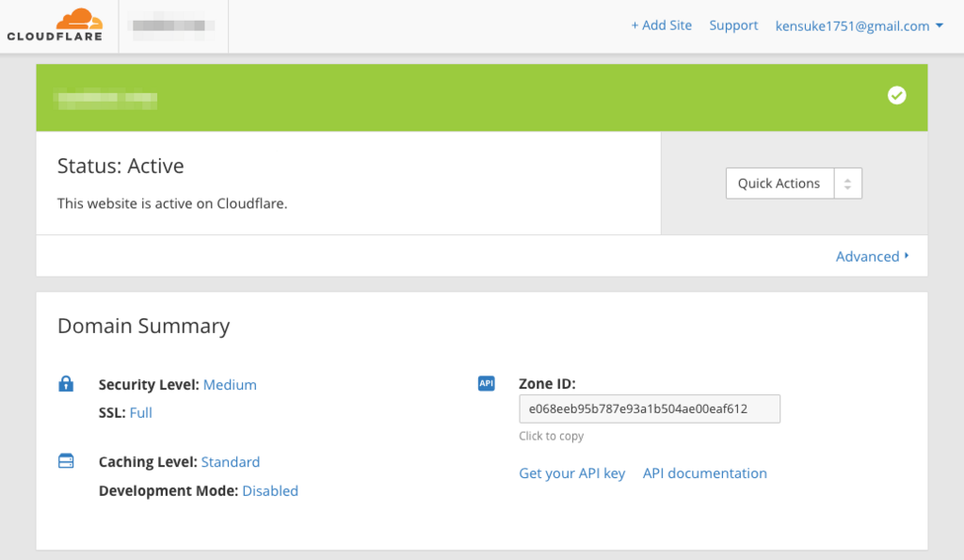This screenshot has height=560, width=964.
Task: Click Get your API key link
Action: click(571, 473)
